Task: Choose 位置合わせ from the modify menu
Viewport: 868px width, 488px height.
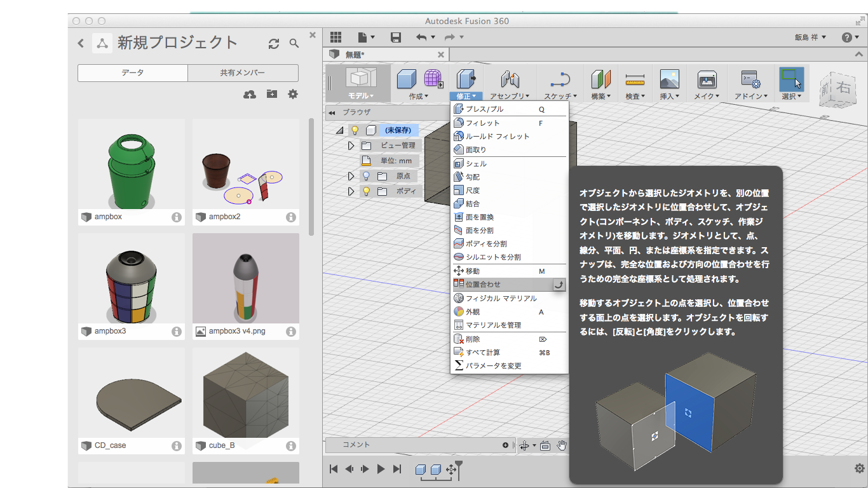Action: [510, 285]
